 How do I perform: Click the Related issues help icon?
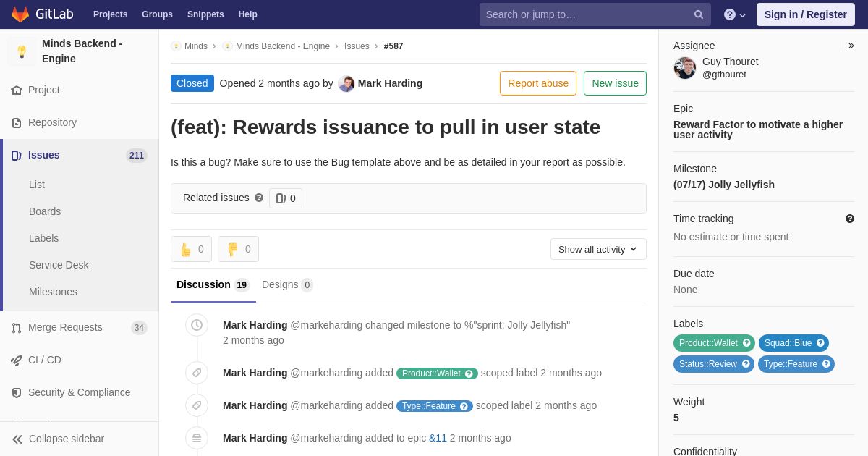click(x=259, y=198)
